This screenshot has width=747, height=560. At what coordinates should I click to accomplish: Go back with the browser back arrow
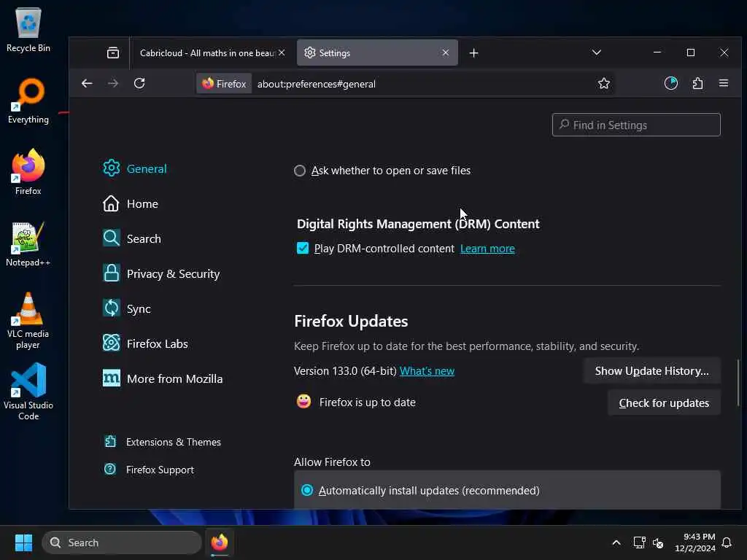[x=87, y=83]
